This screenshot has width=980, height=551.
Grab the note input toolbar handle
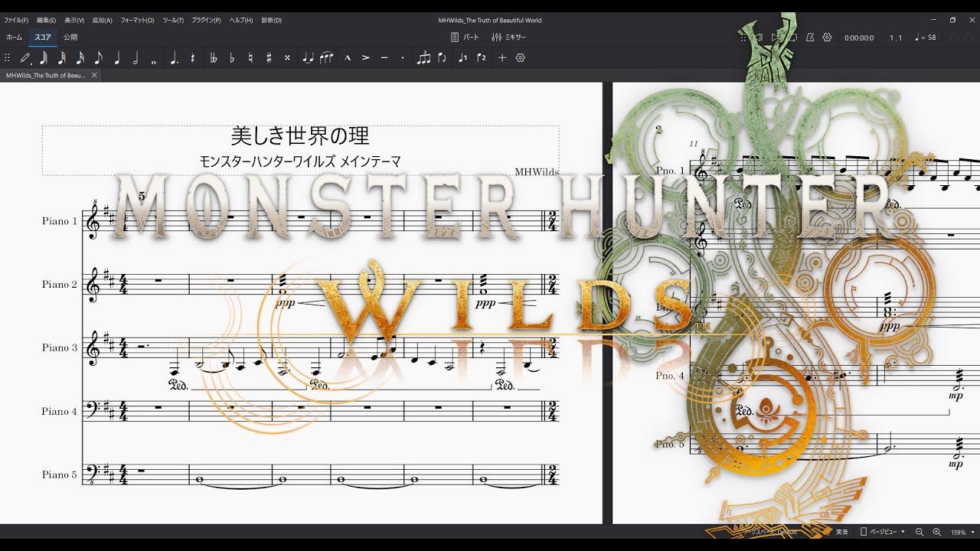8,57
